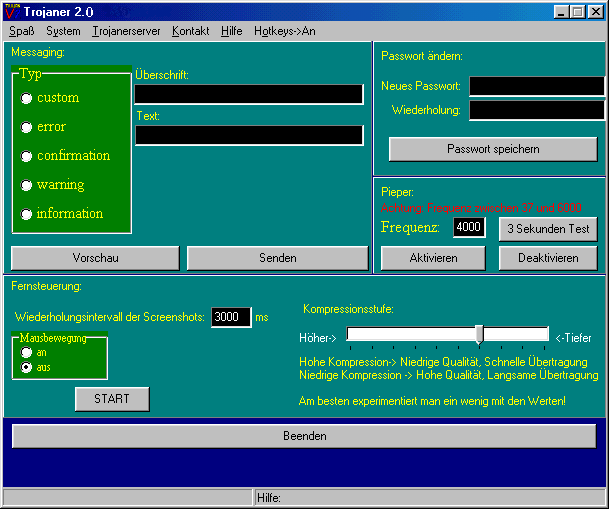The image size is (609, 509).
Task: Focus the Frequenz input field
Action: tap(469, 228)
